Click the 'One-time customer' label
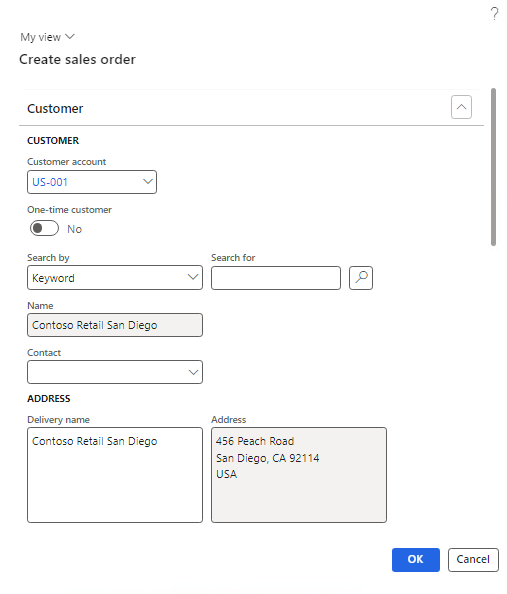The height and width of the screenshot is (594, 507). [69, 210]
